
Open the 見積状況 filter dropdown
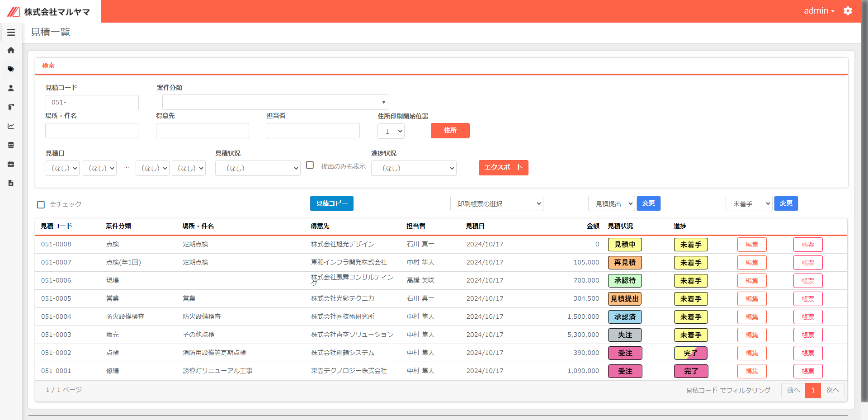[258, 168]
